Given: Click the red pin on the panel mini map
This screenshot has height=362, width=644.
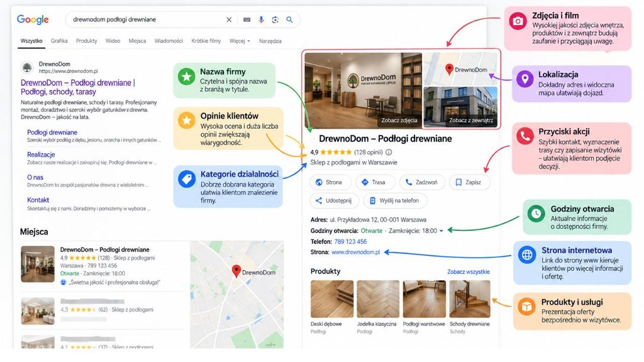Looking at the screenshot, I should point(449,69).
